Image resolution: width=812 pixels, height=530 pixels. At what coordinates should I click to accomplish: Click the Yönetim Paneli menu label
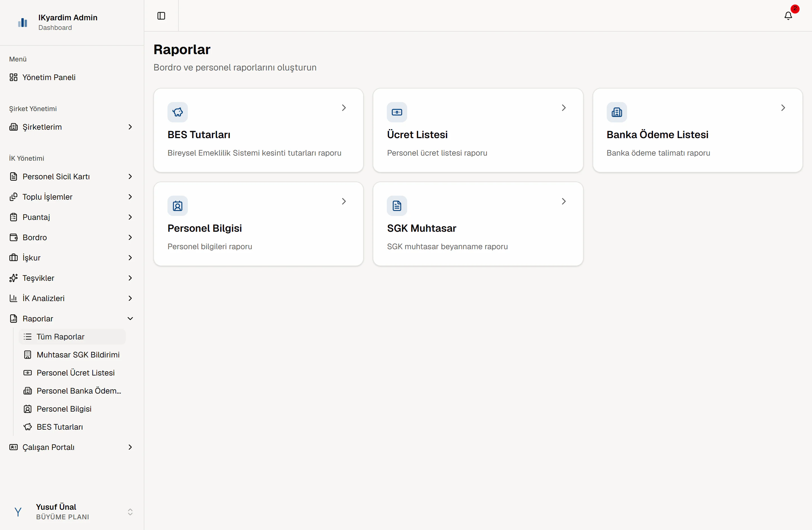point(49,78)
